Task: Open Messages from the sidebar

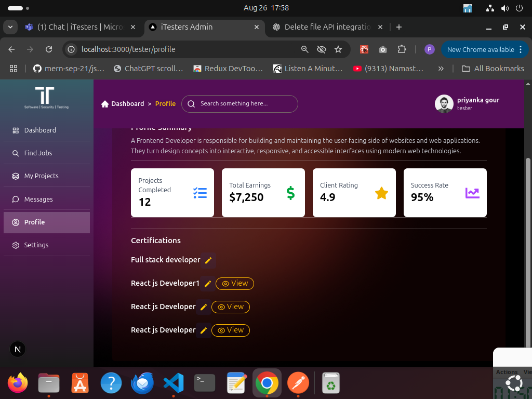Action: point(38,199)
